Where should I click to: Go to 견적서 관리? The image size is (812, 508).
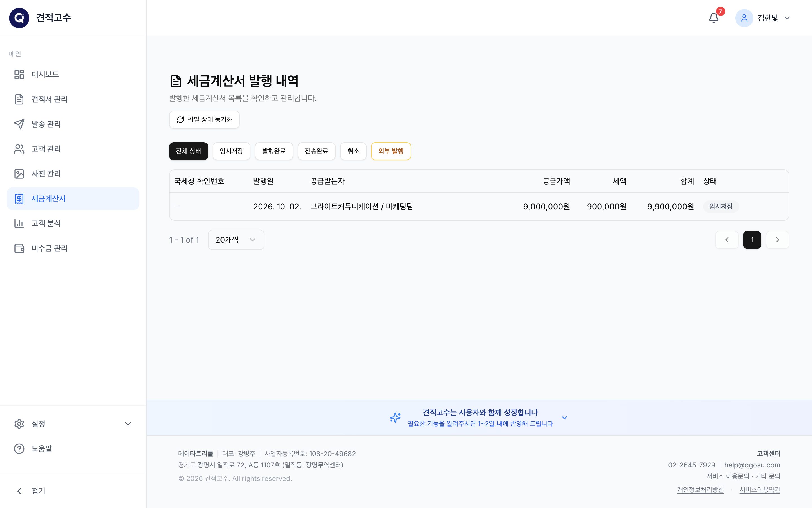tap(73, 99)
